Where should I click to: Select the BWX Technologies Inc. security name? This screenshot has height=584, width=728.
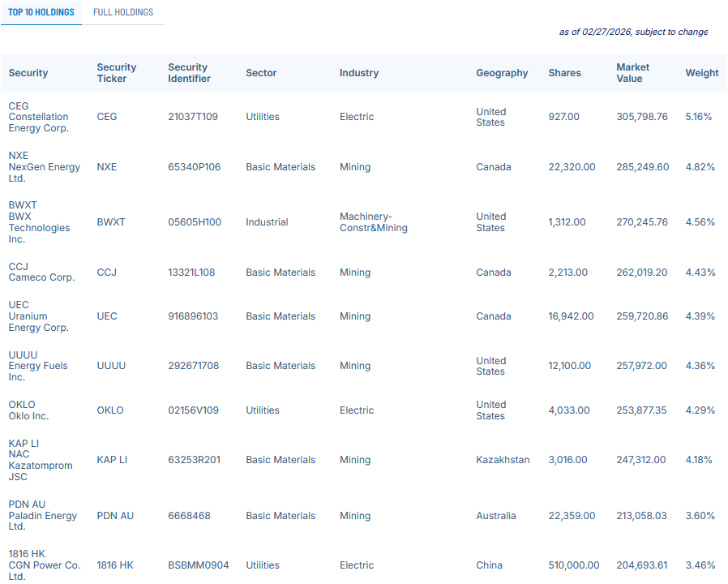39,228
